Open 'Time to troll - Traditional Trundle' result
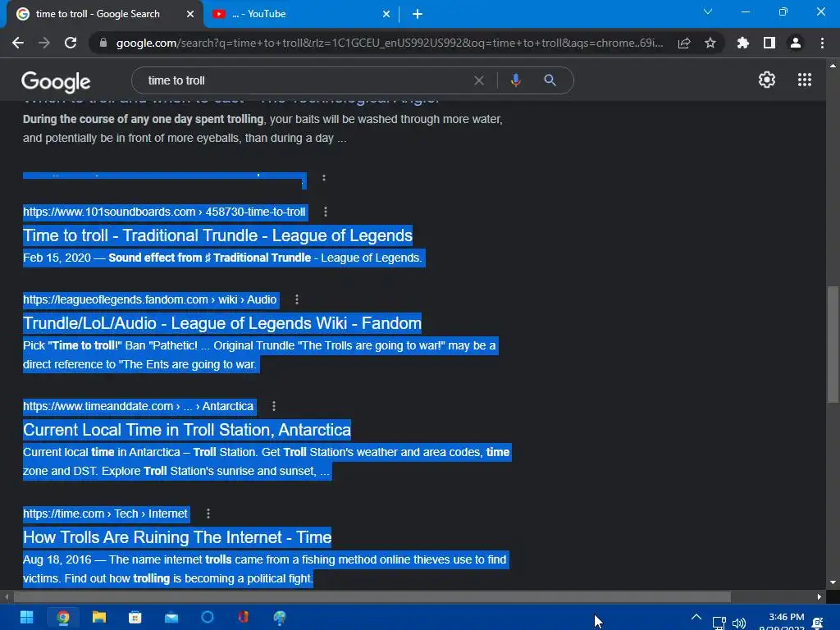 217,235
